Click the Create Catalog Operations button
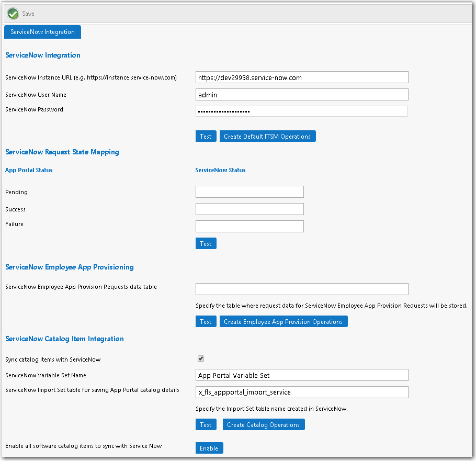 coord(264,425)
